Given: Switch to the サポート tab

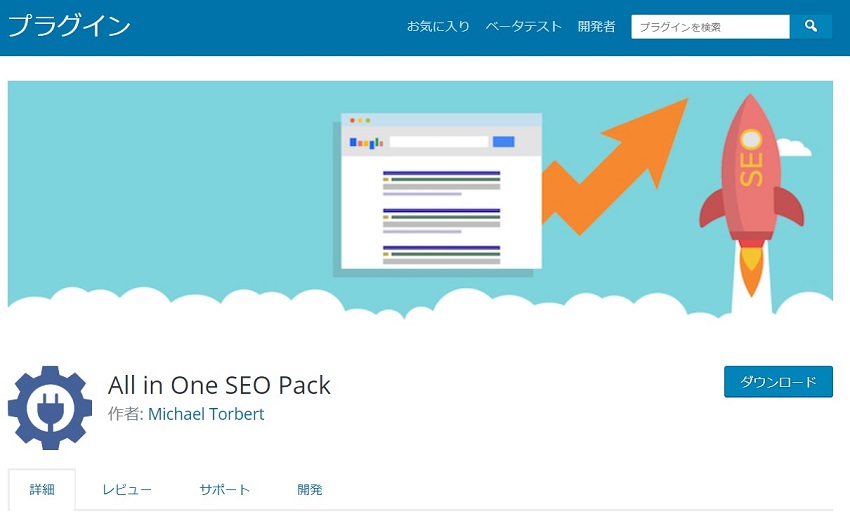Looking at the screenshot, I should coord(224,490).
